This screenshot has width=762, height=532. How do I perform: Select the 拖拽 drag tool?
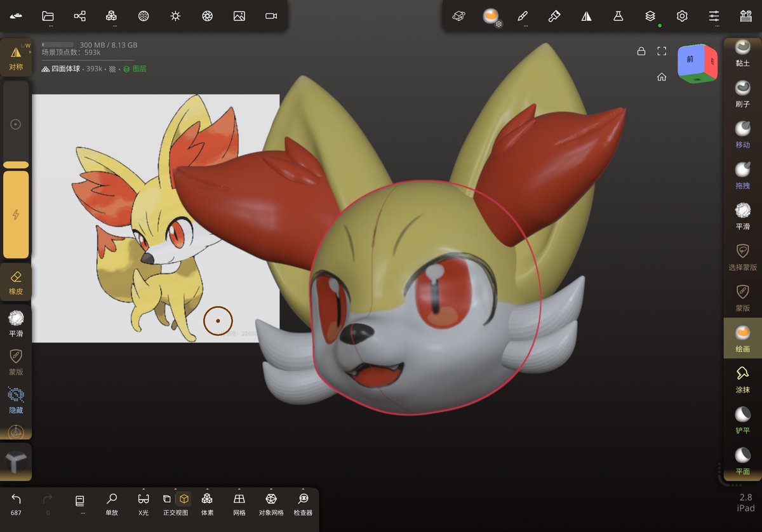tap(742, 175)
